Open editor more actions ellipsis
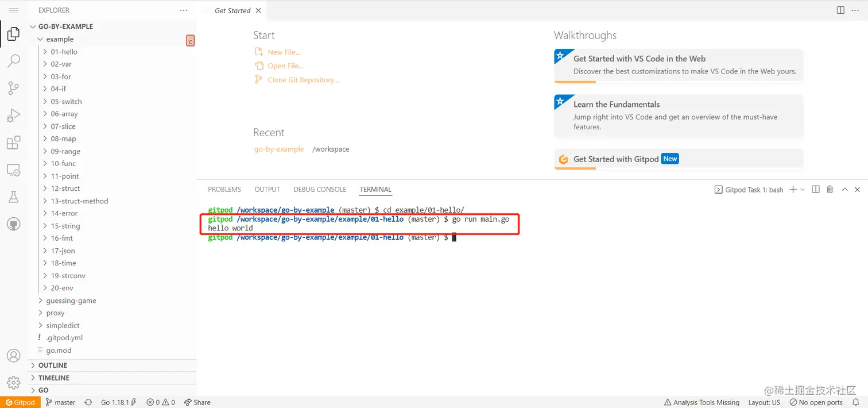This screenshot has width=868, height=408. tap(855, 10)
